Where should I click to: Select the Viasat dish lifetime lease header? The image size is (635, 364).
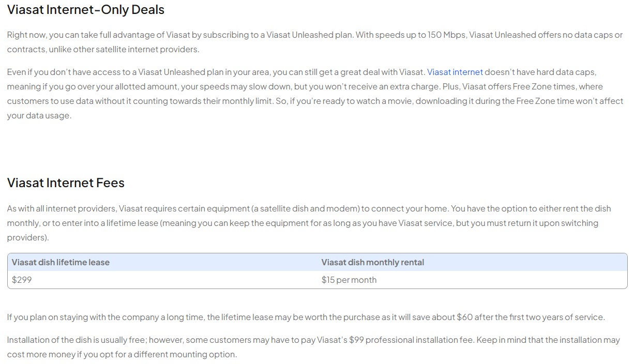coord(61,262)
